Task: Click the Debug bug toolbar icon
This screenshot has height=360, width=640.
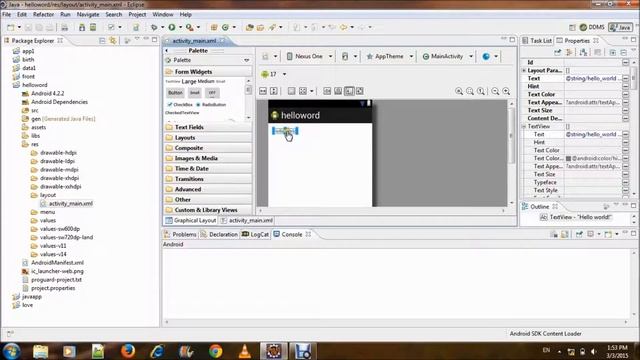Action: click(x=154, y=27)
